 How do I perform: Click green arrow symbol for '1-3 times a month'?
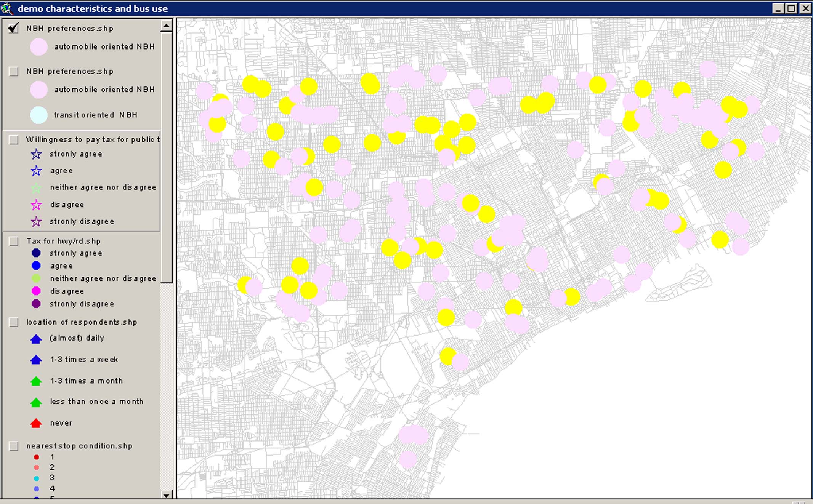[x=36, y=381]
